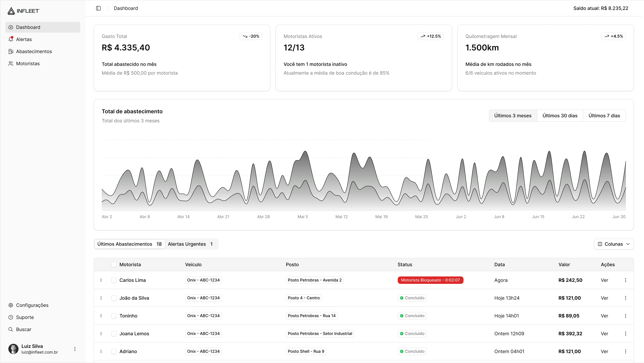Open row actions menu for Toninho
The width and height of the screenshot is (644, 363).
tap(626, 316)
